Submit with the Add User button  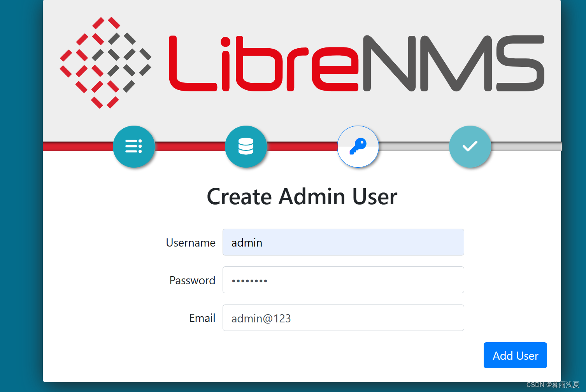click(515, 355)
